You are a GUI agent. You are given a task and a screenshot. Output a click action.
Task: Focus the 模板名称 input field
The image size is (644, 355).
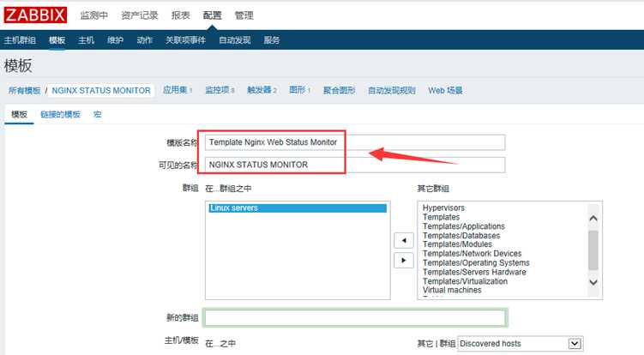pos(355,142)
